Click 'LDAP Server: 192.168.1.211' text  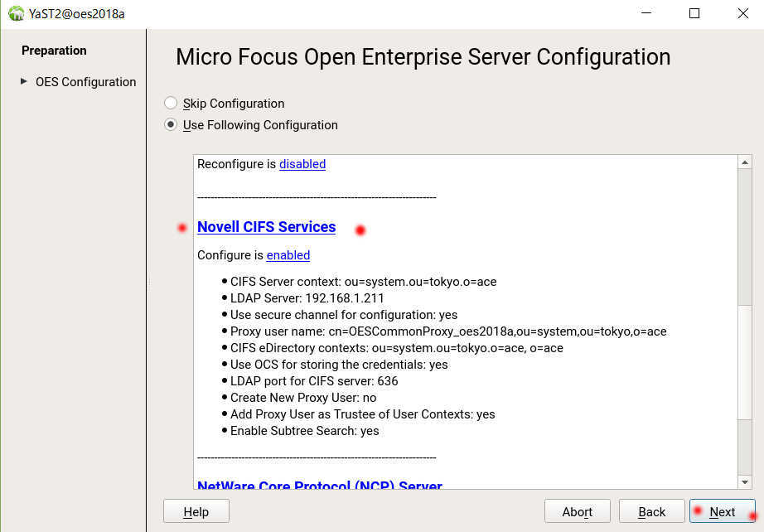coord(307,298)
